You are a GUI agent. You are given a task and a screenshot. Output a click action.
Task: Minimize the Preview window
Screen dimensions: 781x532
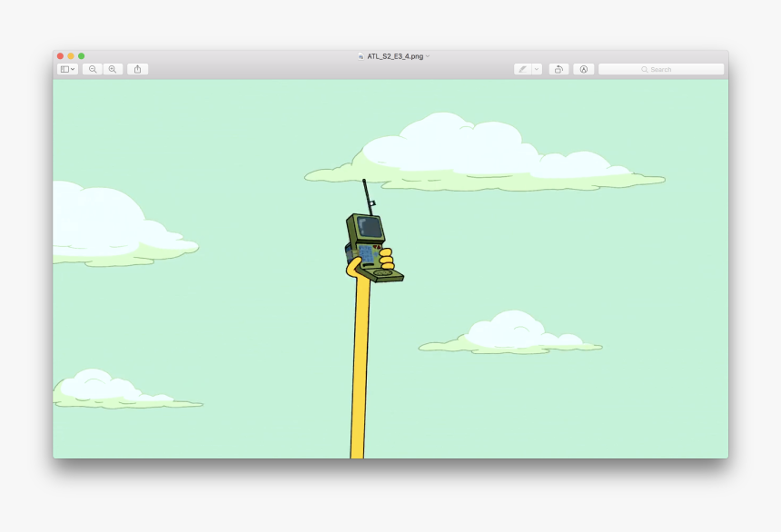click(71, 56)
